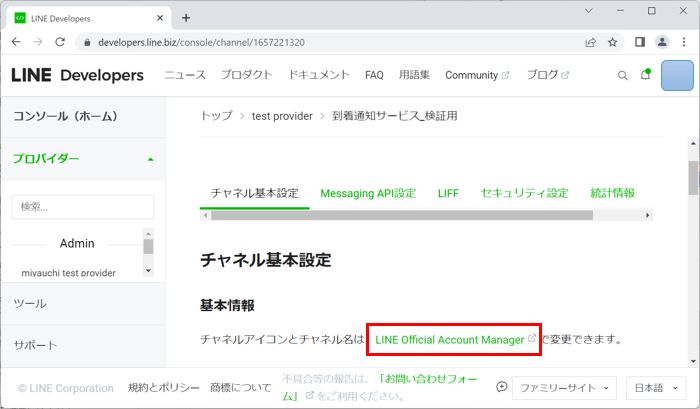700x409 pixels.
Task: Share this page from the address bar
Action: click(x=591, y=42)
